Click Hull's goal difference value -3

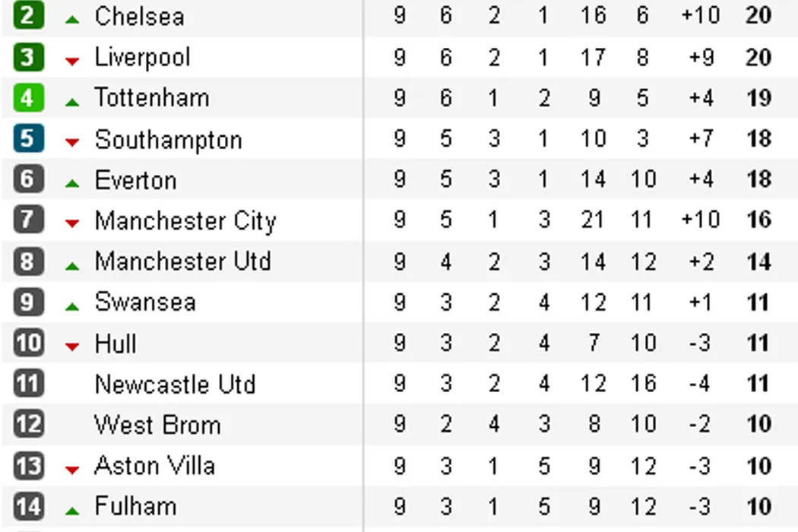[699, 344]
